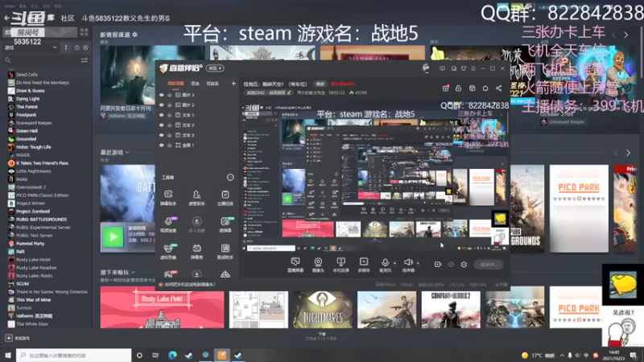Image resolution: width=644 pixels, height=362 pixels.
Task: Click the padlock icon above preview
Action: [x=459, y=88]
